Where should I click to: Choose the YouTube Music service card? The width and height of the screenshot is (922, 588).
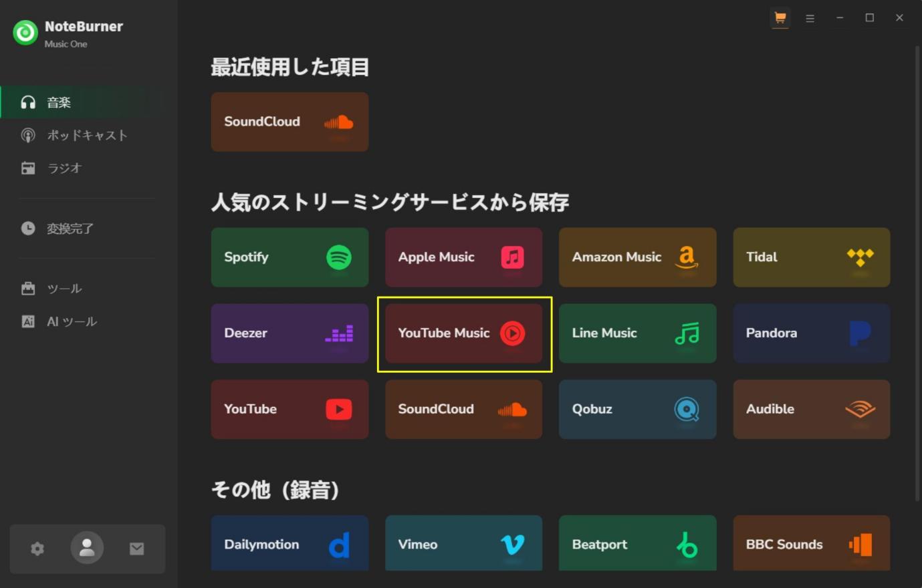coord(463,333)
